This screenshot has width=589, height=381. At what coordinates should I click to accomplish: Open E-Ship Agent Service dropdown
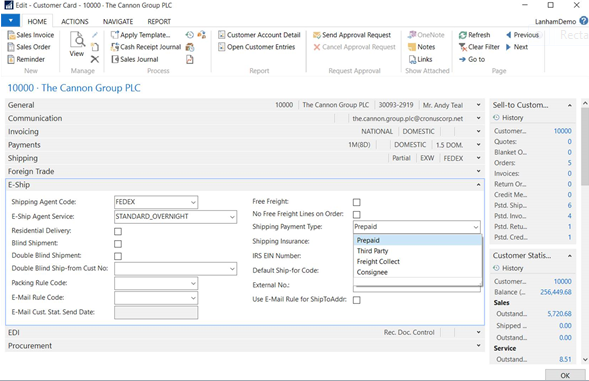point(232,217)
